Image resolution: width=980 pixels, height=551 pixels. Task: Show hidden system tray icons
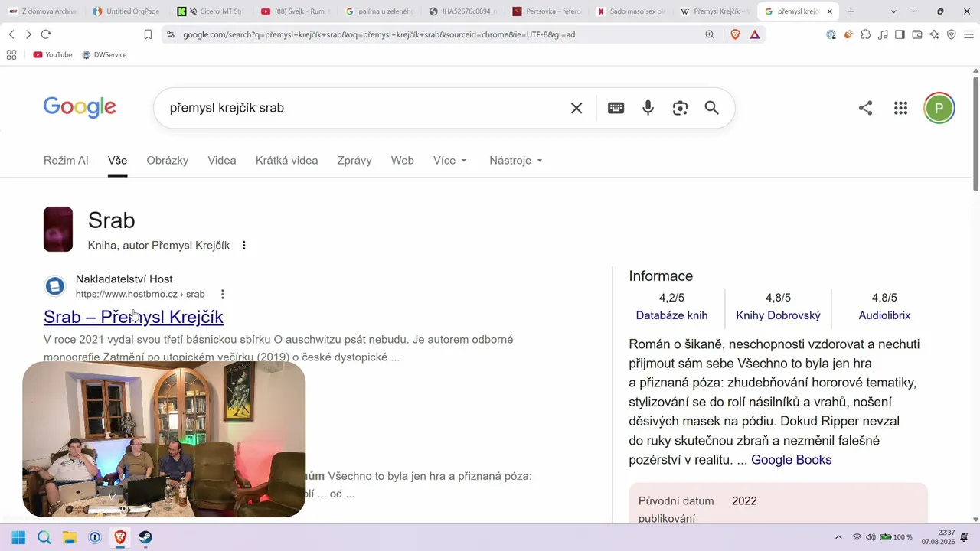838,537
